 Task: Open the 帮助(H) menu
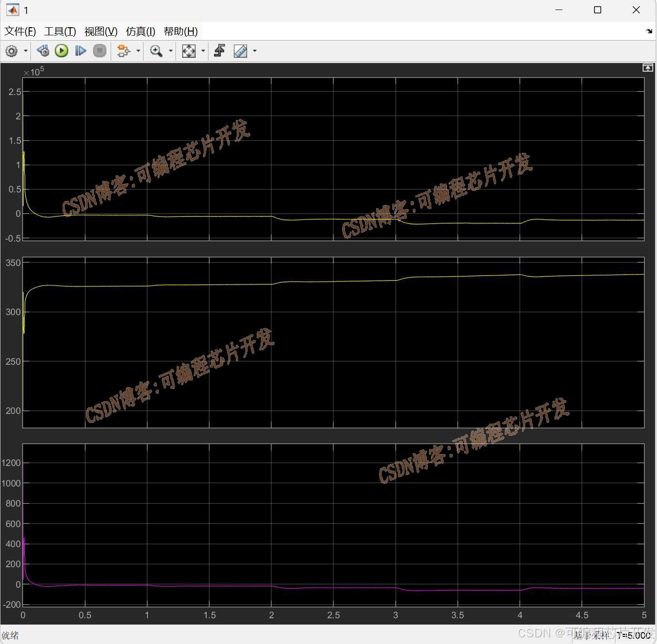[180, 32]
